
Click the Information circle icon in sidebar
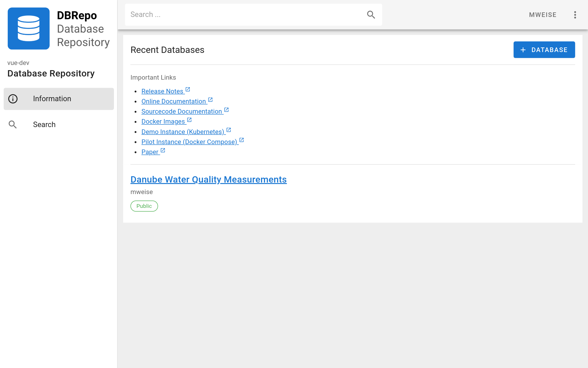13,99
